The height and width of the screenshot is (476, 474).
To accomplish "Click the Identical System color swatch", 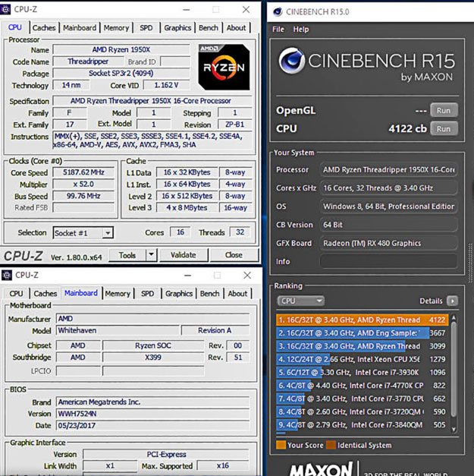I will tap(331, 445).
